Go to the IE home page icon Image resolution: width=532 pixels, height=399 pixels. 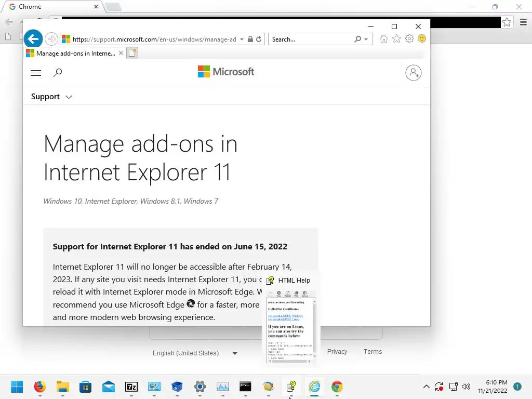(384, 38)
